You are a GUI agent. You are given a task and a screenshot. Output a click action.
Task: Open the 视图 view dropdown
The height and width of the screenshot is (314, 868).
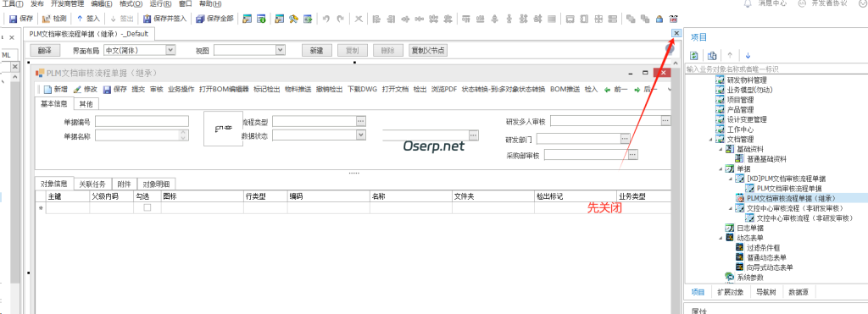[281, 50]
